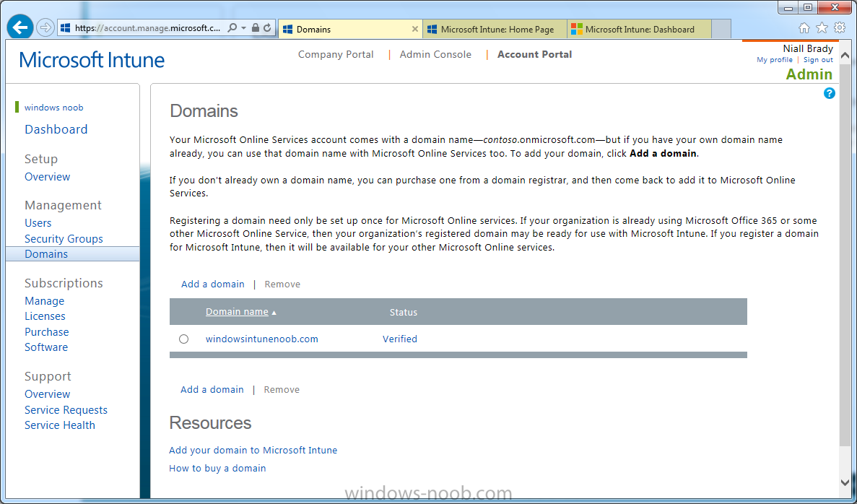Click the upper Remove link above table
The width and height of the screenshot is (857, 504).
coord(282,284)
